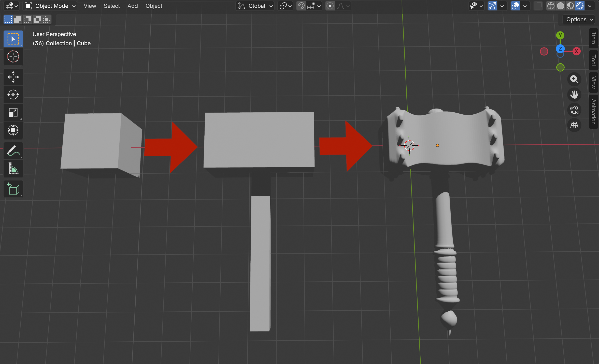Screen dimensions: 599x364
Task: Toggle X-Ray mode
Action: (x=538, y=6)
